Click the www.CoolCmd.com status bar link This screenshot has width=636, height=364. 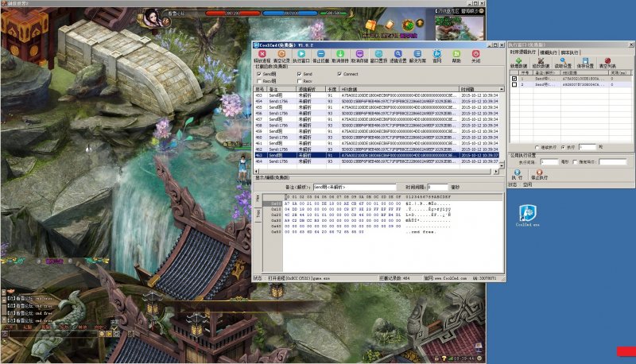point(451,278)
